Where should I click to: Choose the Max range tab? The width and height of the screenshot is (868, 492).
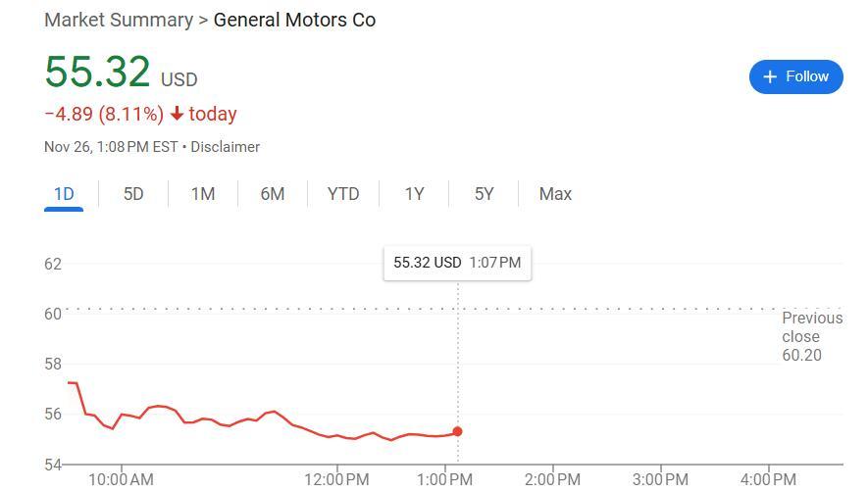tap(555, 194)
